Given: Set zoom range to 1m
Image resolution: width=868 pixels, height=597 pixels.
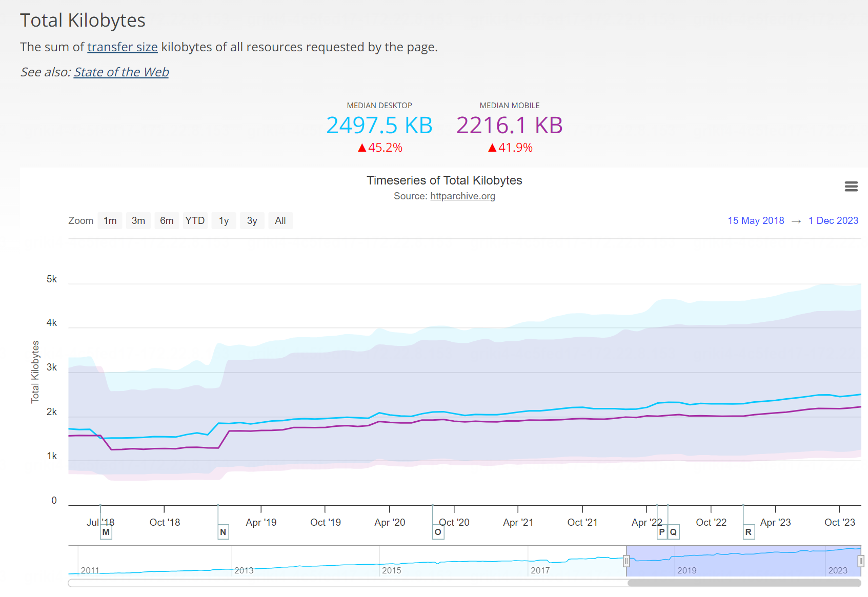Looking at the screenshot, I should tap(110, 221).
